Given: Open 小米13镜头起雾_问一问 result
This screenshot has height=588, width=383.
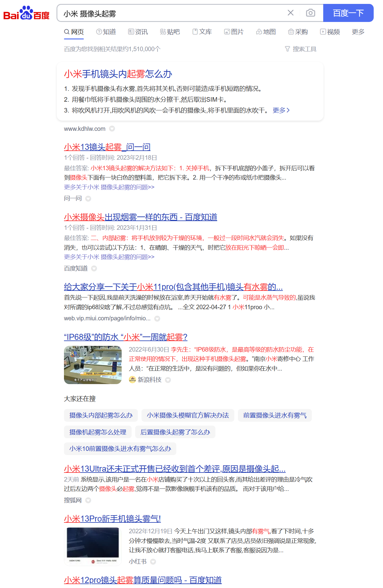Looking at the screenshot, I should [x=107, y=147].
